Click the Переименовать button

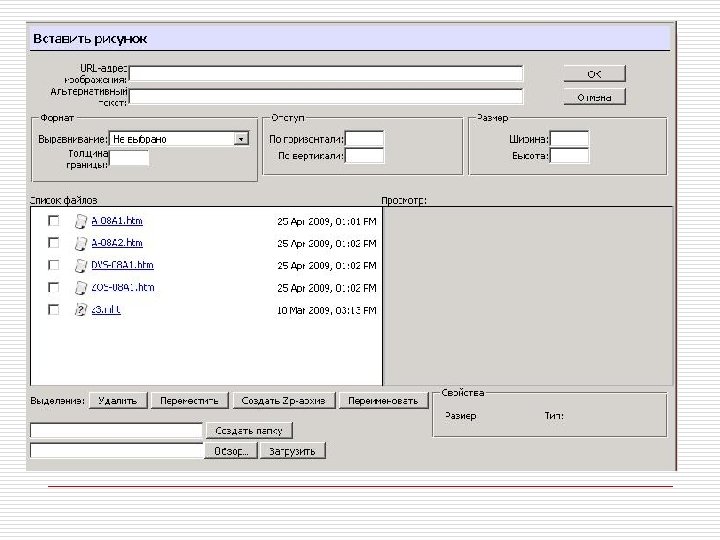pos(383,401)
